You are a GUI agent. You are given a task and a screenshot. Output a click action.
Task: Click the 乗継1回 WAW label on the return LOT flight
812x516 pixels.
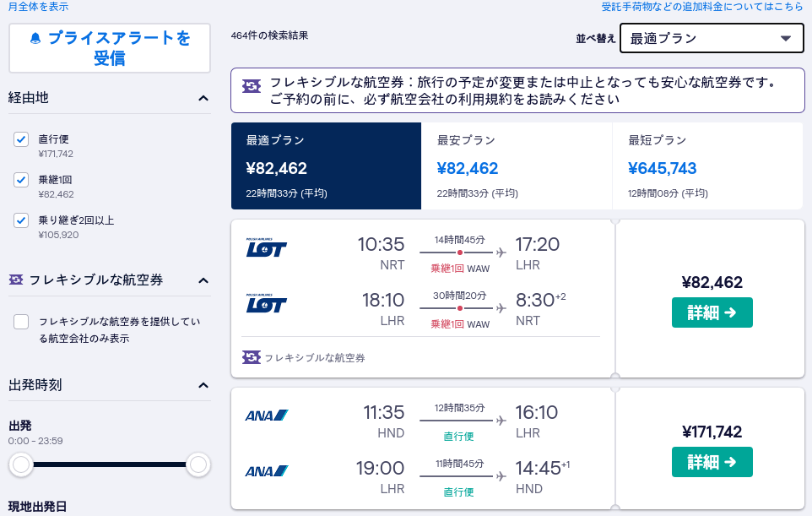(460, 324)
